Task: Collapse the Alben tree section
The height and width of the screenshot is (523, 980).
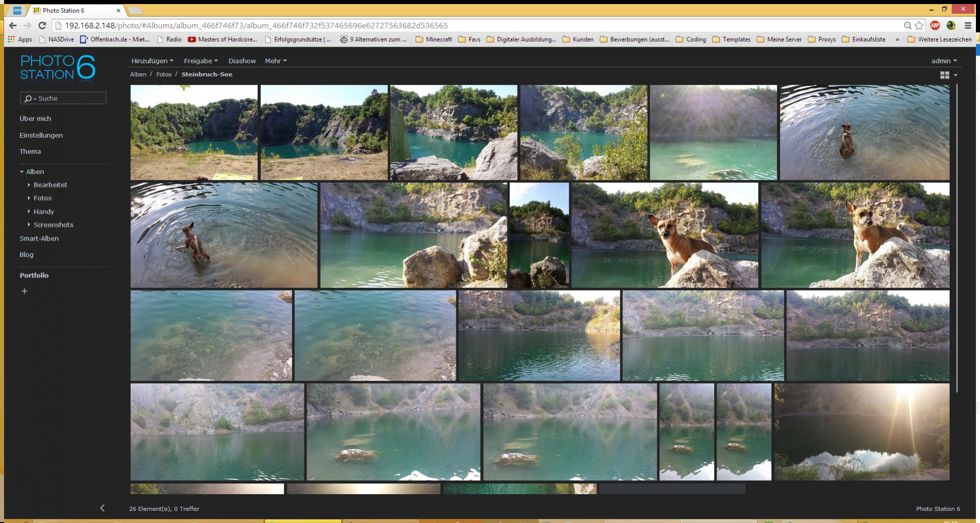Action: click(x=22, y=172)
